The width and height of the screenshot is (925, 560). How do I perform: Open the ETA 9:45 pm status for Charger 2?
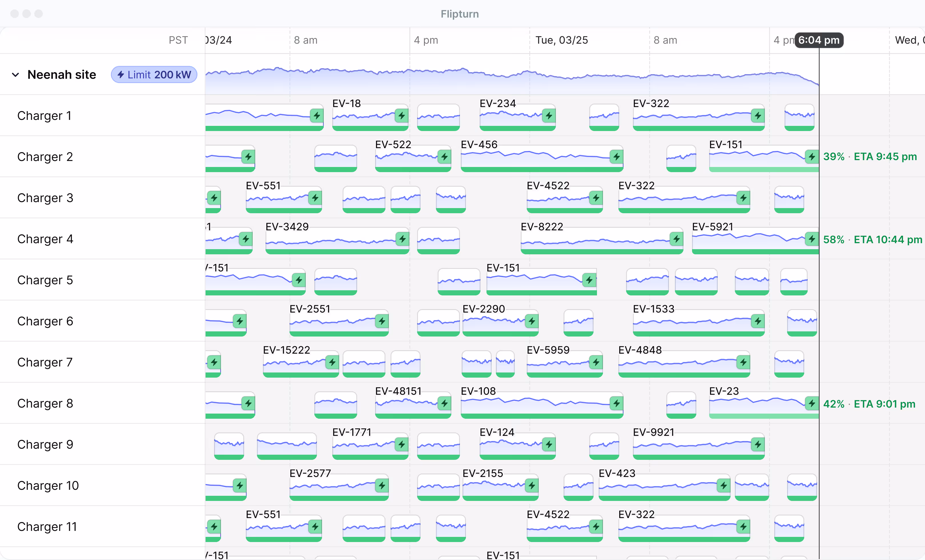(x=885, y=156)
